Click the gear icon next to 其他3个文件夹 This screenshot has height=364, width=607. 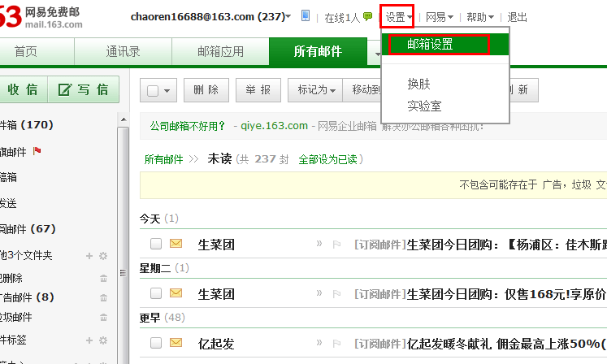coord(103,256)
